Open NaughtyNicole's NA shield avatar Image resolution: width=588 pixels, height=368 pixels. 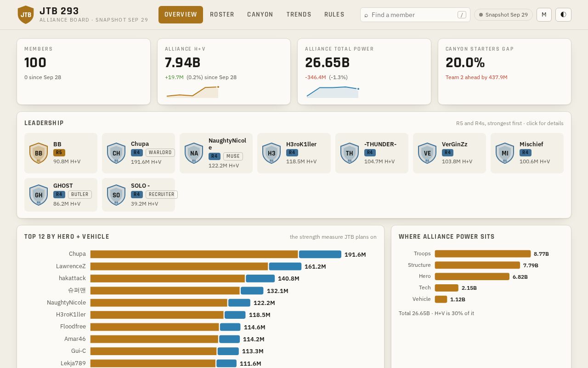(x=194, y=153)
